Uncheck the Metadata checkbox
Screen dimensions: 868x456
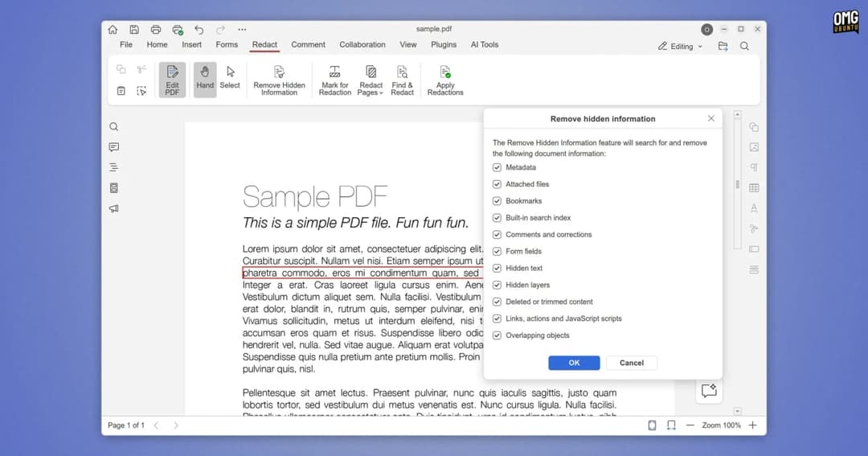497,167
